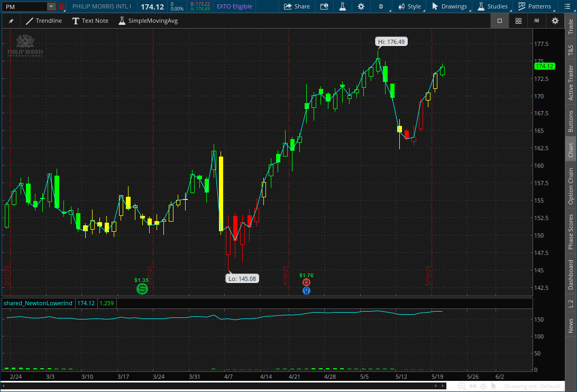Click the 4/7 date on time axis
The height and width of the screenshot is (392, 577).
pos(228,377)
